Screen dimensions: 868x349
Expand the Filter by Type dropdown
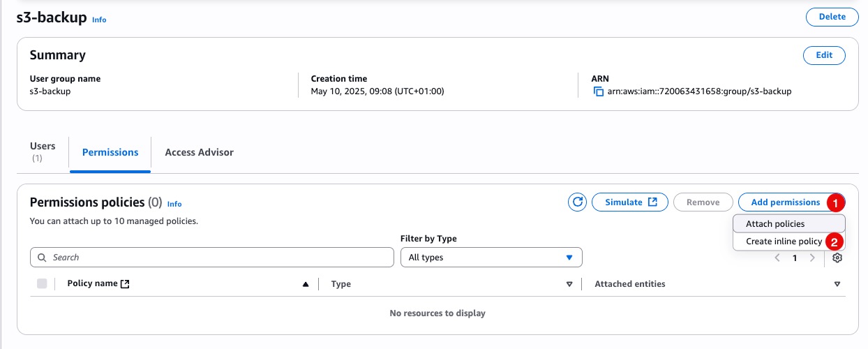click(x=491, y=258)
